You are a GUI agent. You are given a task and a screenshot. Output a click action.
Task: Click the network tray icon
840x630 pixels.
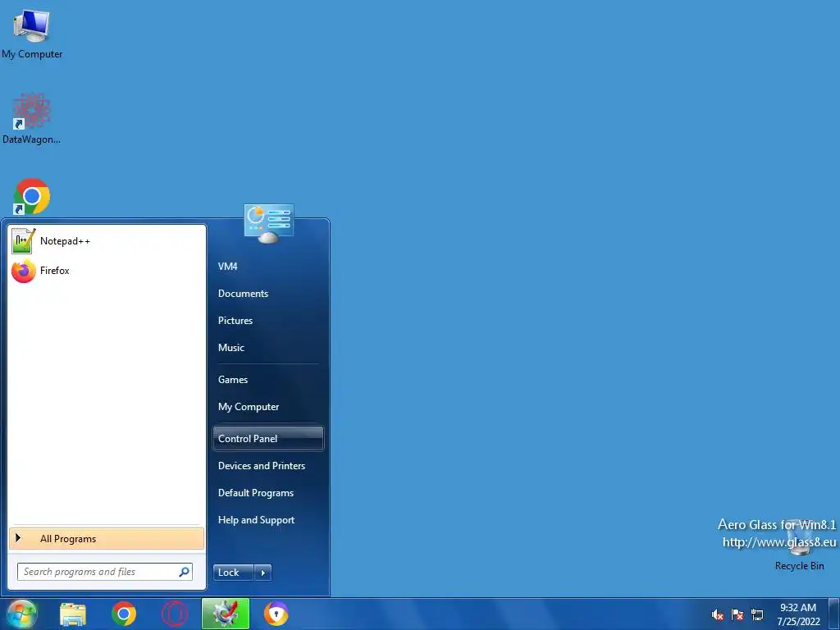tap(757, 615)
